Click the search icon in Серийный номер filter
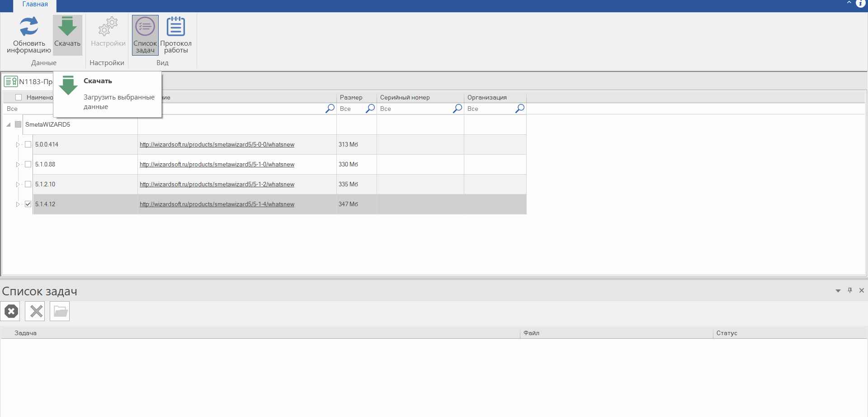The height and width of the screenshot is (417, 868). pyautogui.click(x=458, y=109)
